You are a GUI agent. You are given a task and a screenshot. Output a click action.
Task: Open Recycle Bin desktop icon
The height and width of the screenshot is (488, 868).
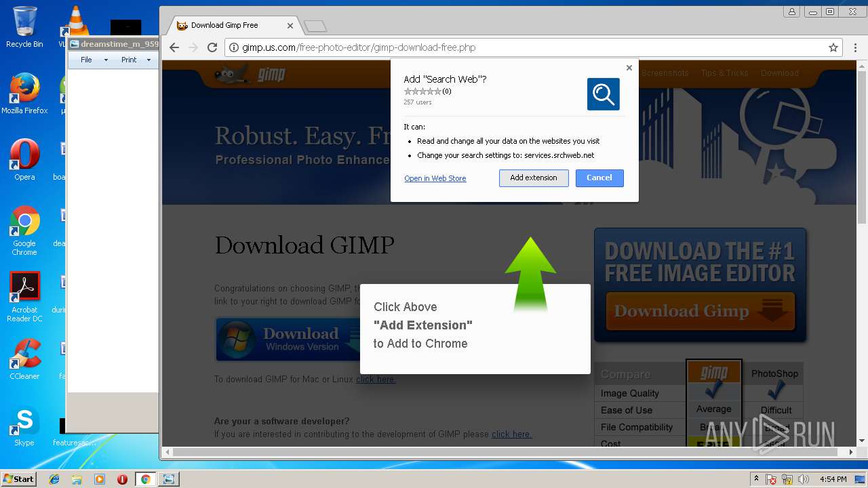coord(24,27)
